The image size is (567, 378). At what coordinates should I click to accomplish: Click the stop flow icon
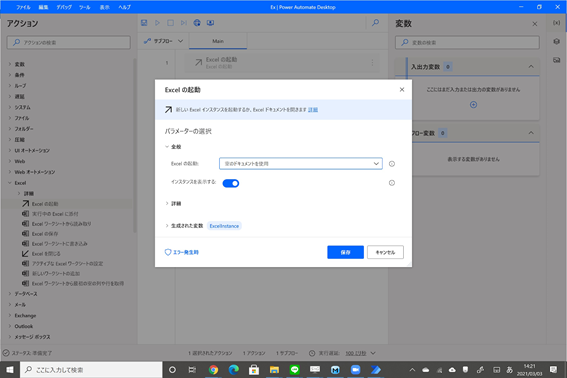pos(170,23)
